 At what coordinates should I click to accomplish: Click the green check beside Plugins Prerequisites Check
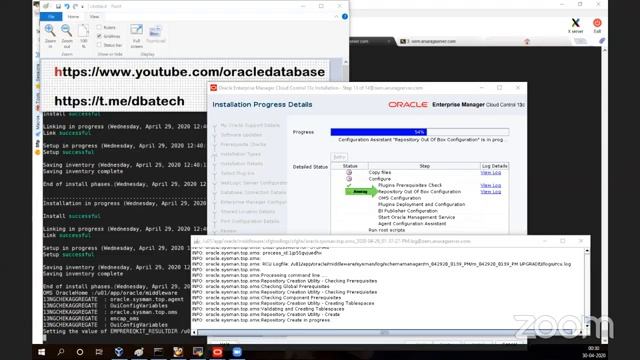point(349,185)
